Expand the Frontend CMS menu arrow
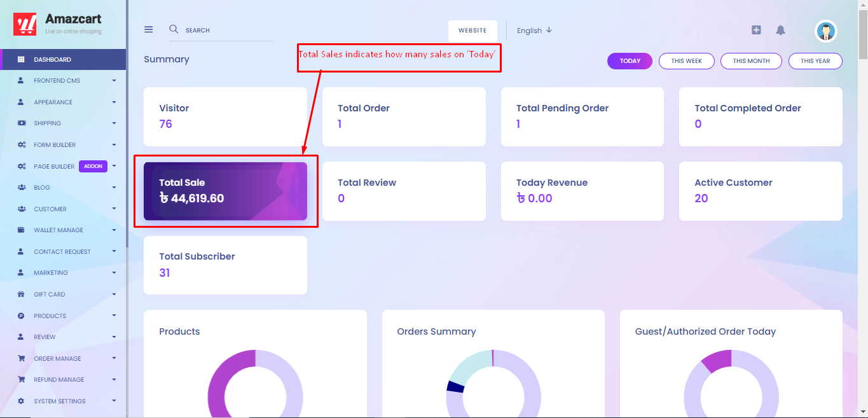 pos(114,81)
